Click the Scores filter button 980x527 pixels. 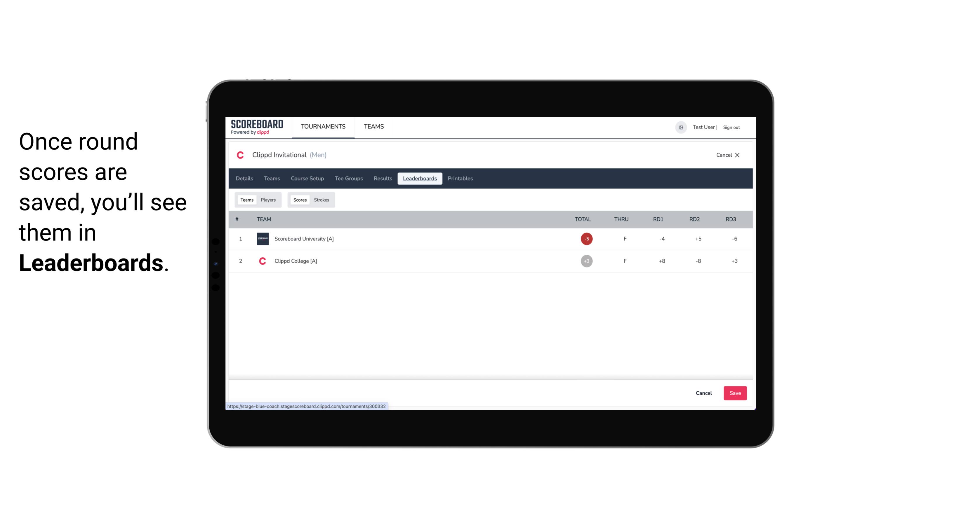[x=300, y=200]
